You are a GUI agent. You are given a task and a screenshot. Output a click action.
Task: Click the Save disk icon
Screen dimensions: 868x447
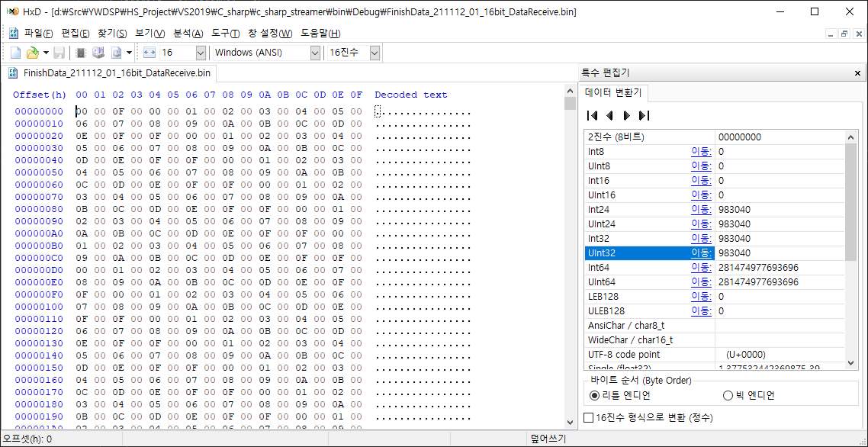click(59, 53)
